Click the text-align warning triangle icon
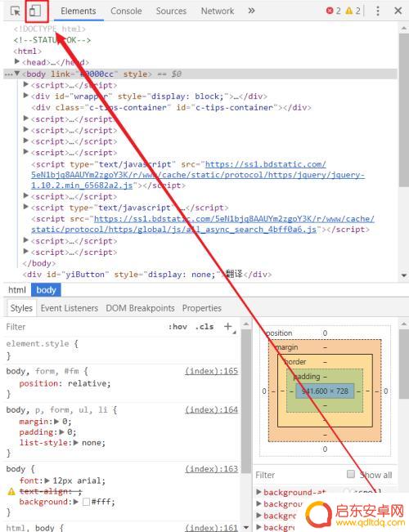 [x=11, y=491]
